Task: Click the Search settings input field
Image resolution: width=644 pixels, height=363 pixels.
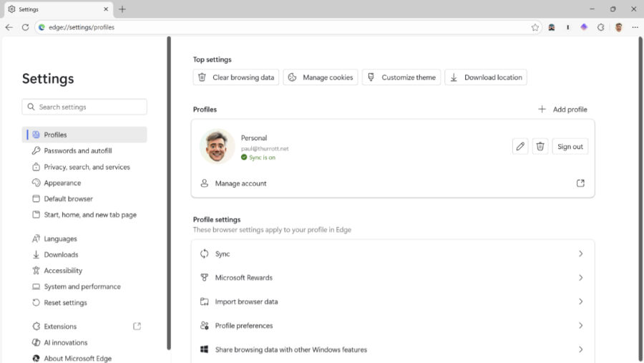Action: click(84, 107)
